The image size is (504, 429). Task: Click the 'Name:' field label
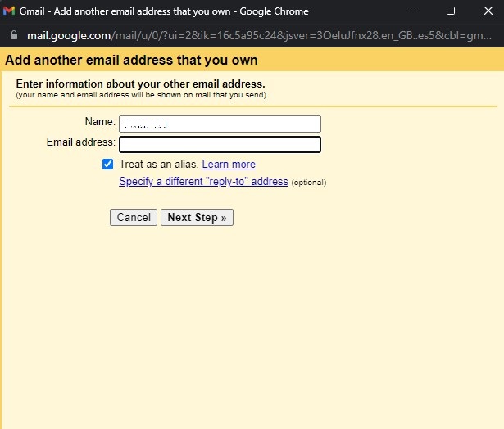coord(100,122)
